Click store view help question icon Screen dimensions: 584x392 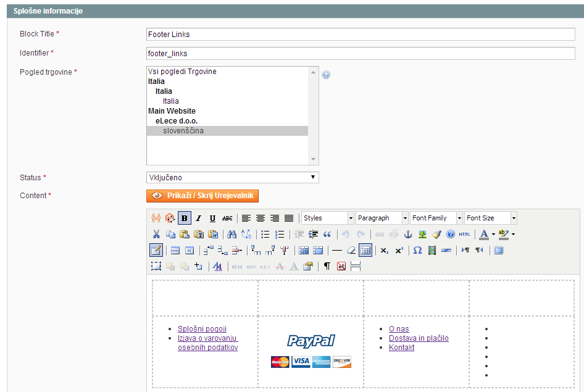[x=326, y=75]
